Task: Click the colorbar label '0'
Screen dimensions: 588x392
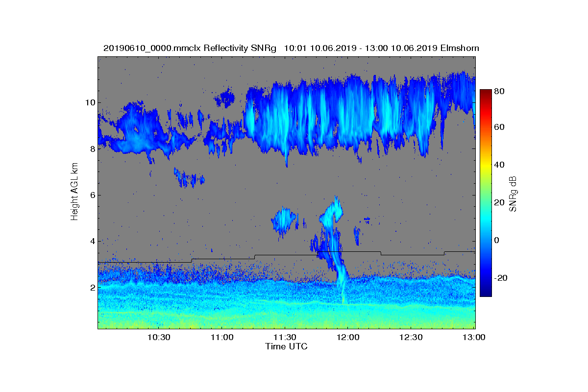Action: pyautogui.click(x=497, y=240)
